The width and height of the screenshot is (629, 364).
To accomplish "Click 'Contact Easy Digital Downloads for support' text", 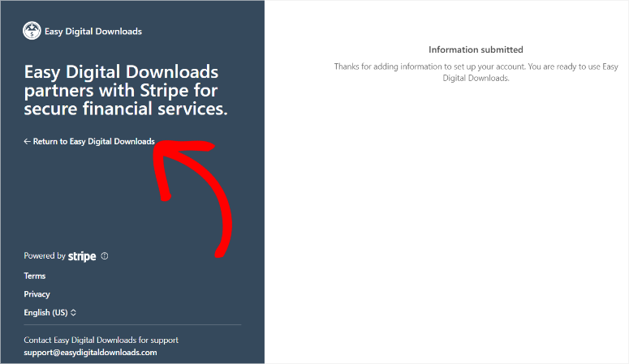I will pyautogui.click(x=101, y=340).
